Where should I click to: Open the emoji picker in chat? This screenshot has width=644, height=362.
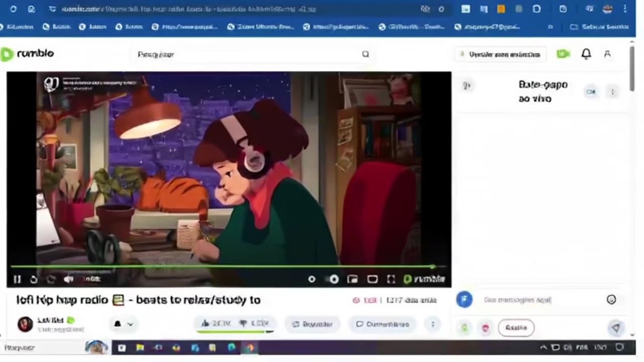[x=611, y=300]
